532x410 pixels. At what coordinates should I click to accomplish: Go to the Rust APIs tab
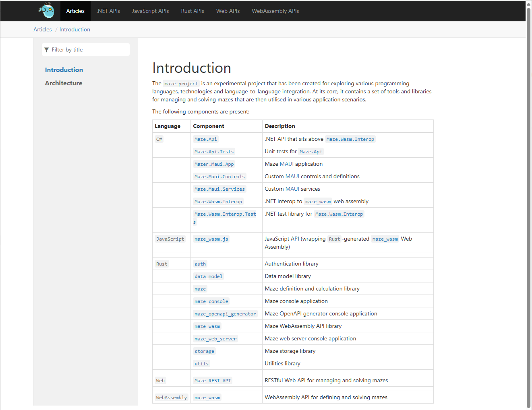193,11
